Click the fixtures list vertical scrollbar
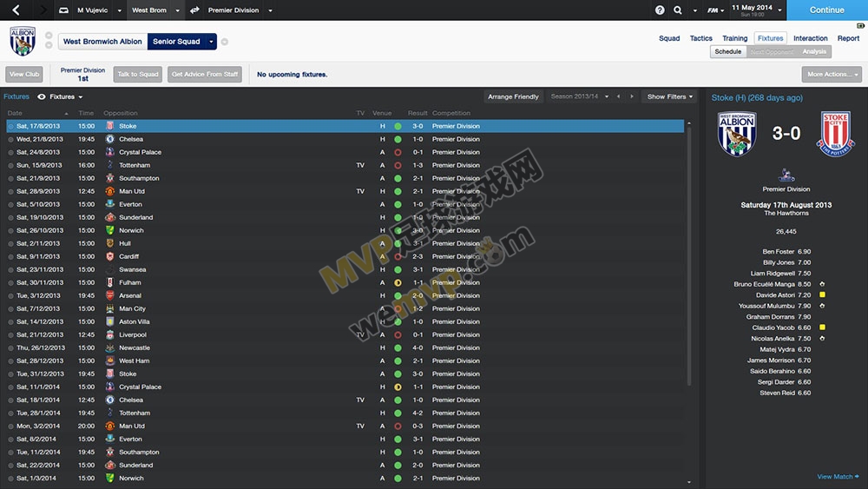The image size is (868, 489). [689, 254]
